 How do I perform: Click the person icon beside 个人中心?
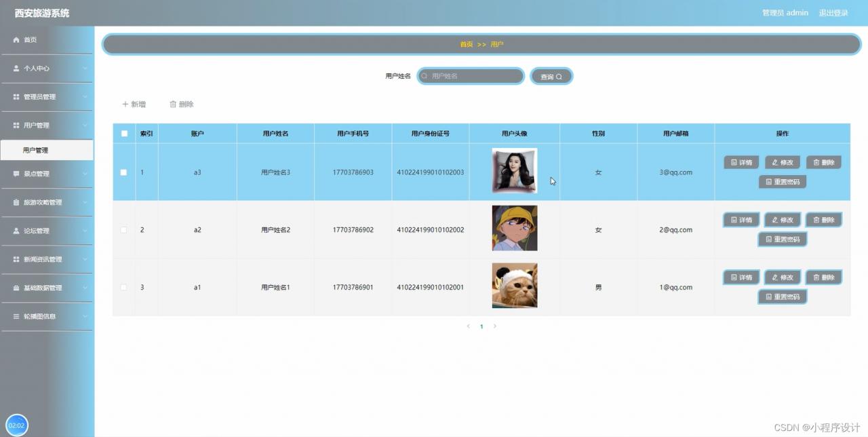tap(16, 69)
